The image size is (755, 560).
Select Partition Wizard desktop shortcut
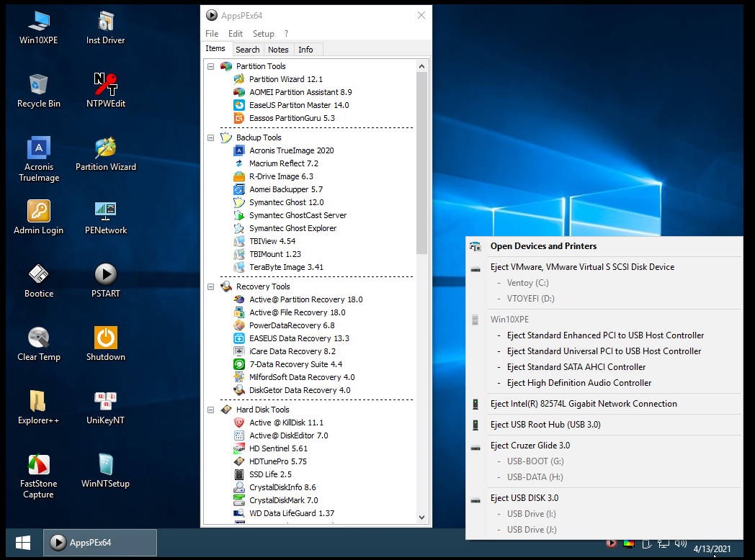pos(105,155)
